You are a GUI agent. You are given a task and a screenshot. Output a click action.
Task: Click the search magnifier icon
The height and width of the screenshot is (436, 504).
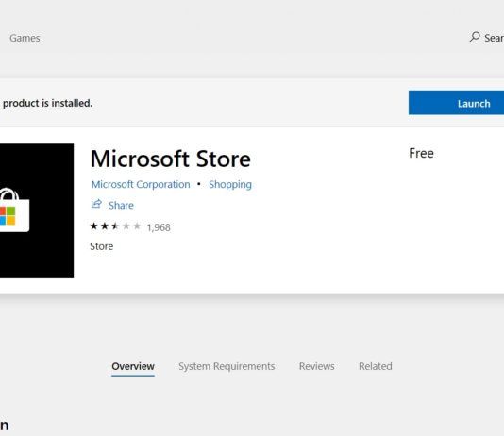(x=475, y=37)
